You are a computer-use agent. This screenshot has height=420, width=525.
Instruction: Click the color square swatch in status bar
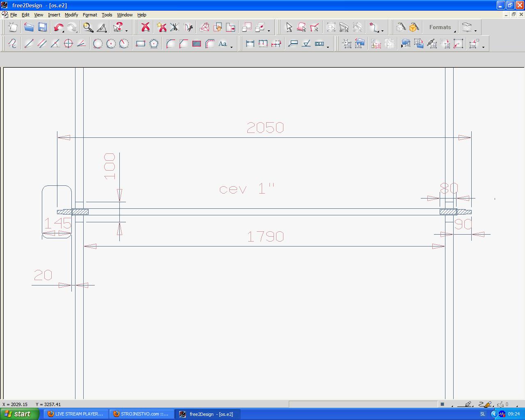442,404
